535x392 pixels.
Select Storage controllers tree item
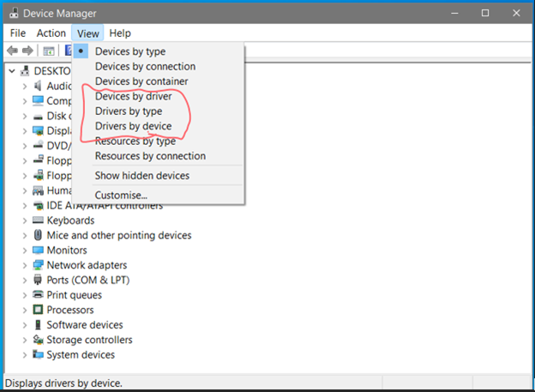point(89,340)
